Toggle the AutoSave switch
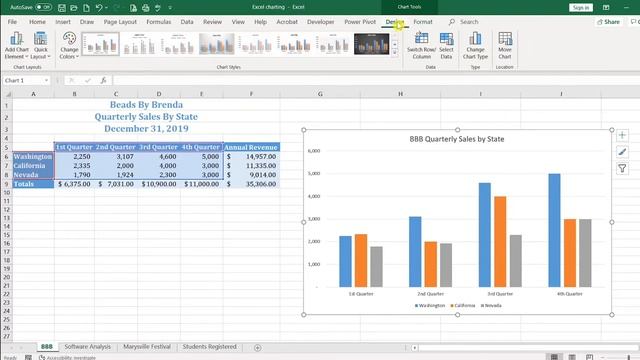Screen dimensions: 640x360 point(43,7)
